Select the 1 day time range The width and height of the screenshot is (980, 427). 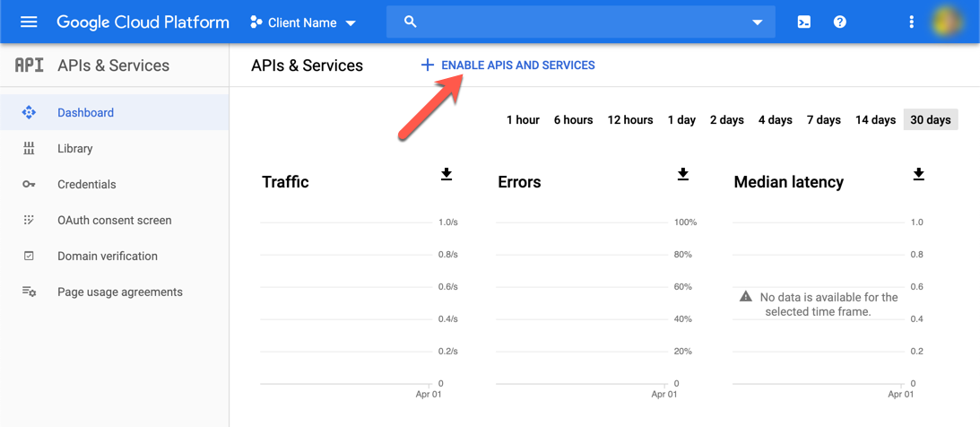(x=681, y=120)
